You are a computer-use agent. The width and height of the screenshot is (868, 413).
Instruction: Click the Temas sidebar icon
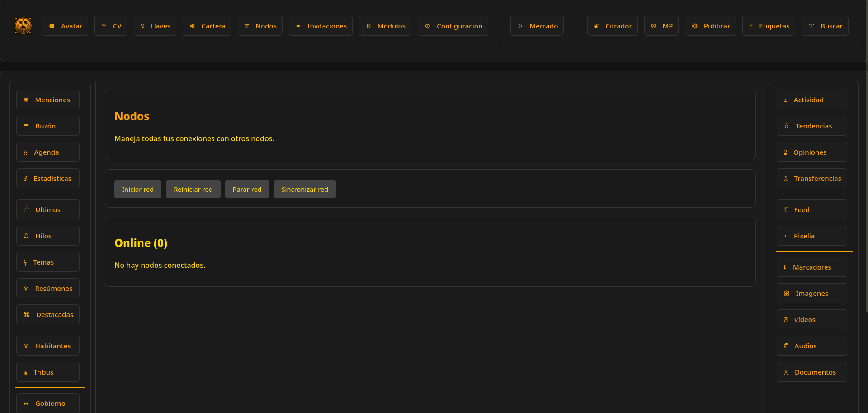25,262
